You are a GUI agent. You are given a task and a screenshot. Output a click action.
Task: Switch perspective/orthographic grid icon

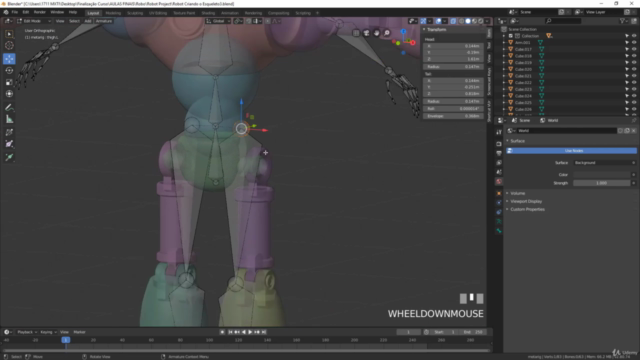point(356,33)
